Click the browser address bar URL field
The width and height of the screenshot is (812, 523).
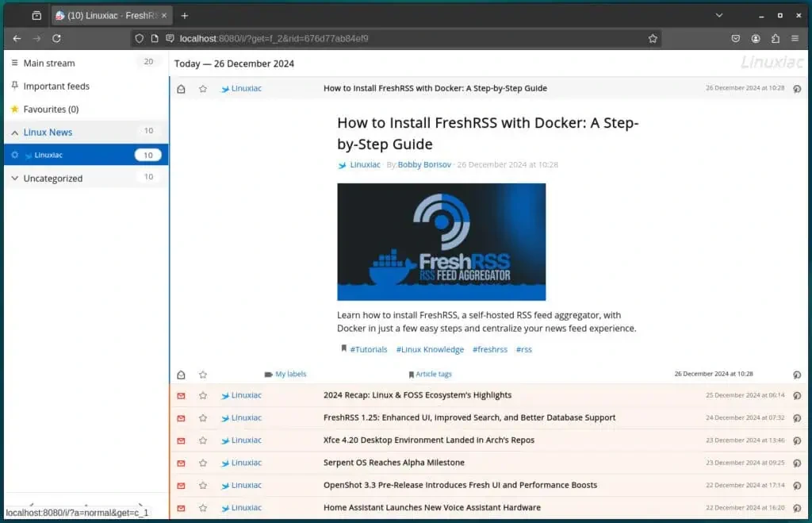(x=396, y=38)
